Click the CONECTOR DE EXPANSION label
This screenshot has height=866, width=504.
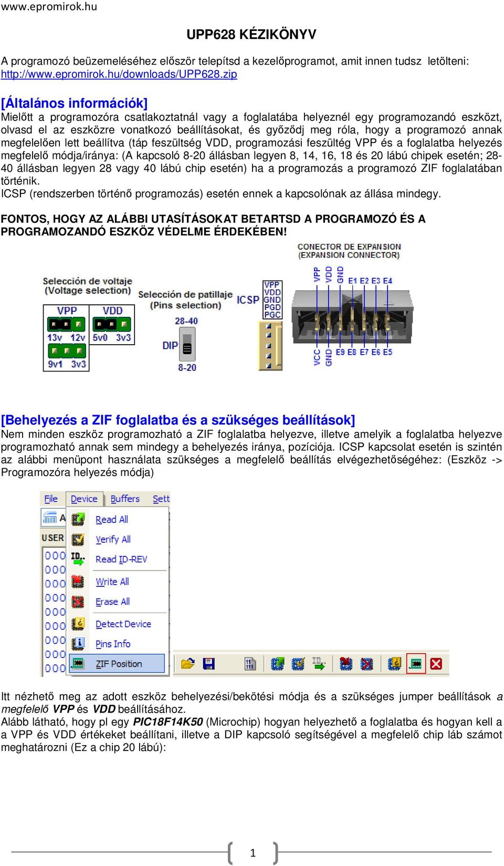349,246
